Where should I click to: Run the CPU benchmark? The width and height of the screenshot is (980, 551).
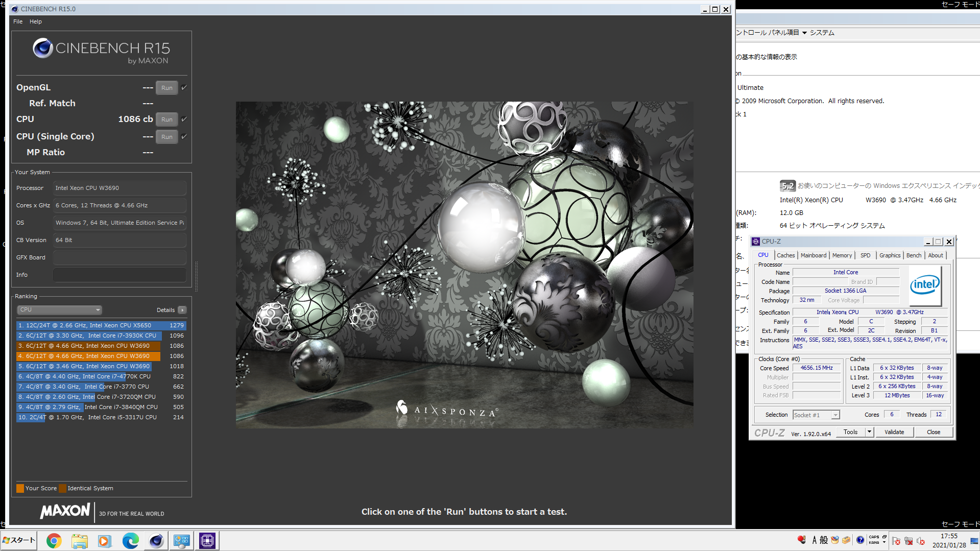[x=166, y=119]
